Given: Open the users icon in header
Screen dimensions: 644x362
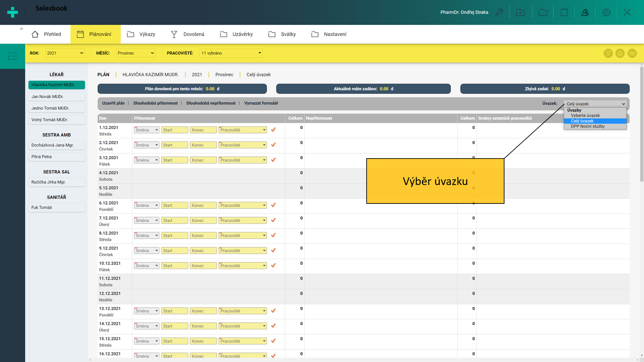Looking at the screenshot, I should click(585, 12).
